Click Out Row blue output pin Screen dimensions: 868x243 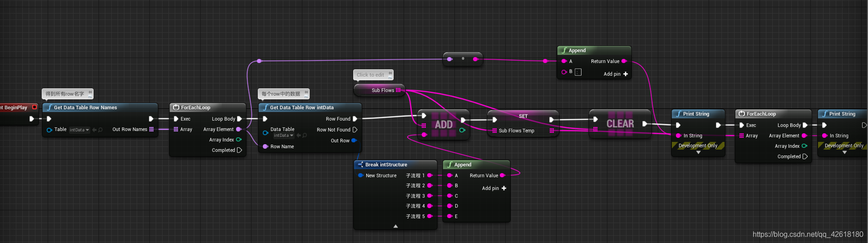coord(354,141)
